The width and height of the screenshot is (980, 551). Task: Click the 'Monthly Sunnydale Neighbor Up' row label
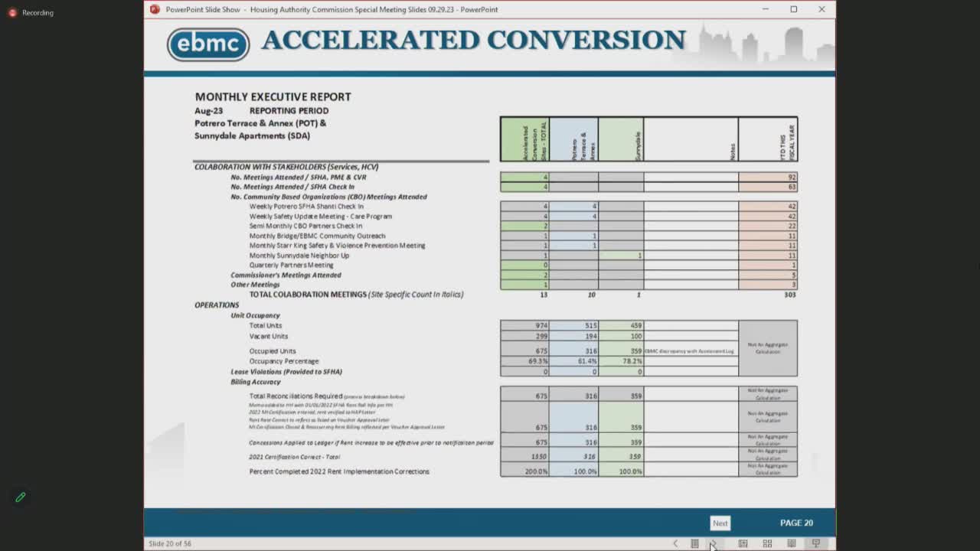[299, 256]
